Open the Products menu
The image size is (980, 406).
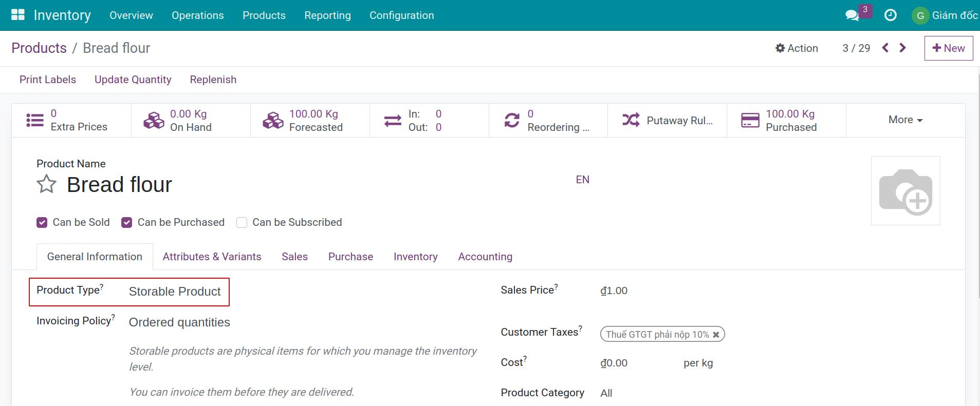(264, 15)
